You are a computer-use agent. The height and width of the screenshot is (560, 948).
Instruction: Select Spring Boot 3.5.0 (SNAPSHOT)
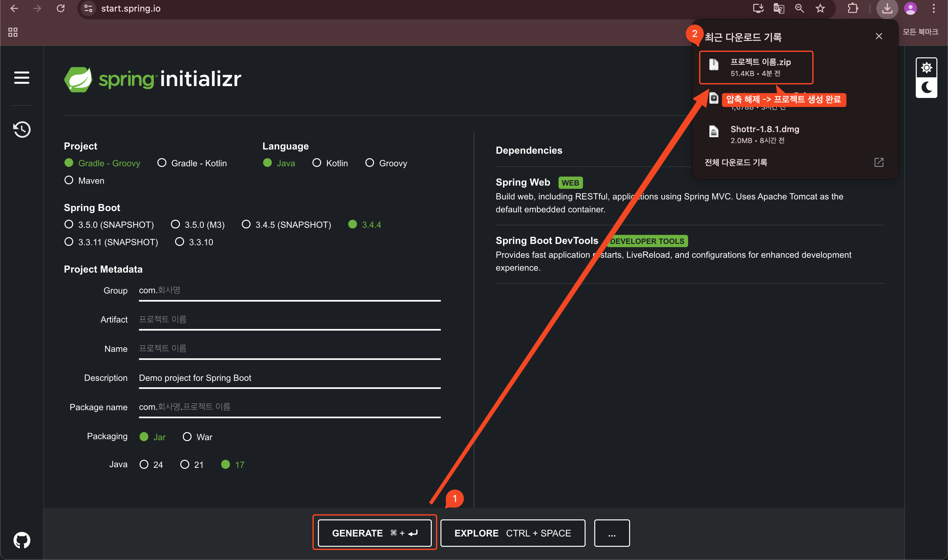[109, 225]
